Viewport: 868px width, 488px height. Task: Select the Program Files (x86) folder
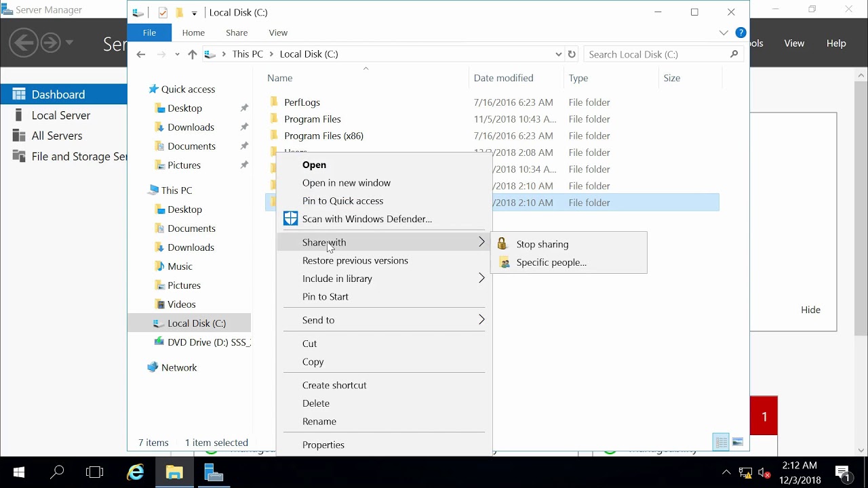pos(323,136)
